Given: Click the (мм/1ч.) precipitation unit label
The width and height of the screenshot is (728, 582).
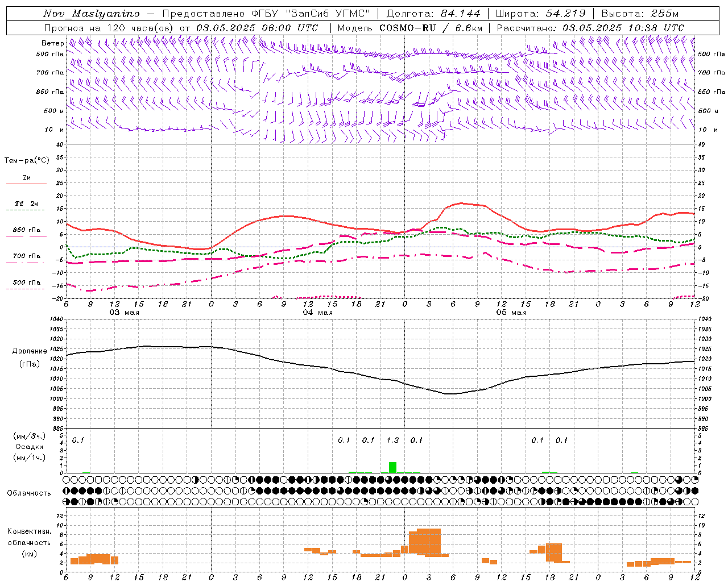Looking at the screenshot, I should click(x=29, y=458).
